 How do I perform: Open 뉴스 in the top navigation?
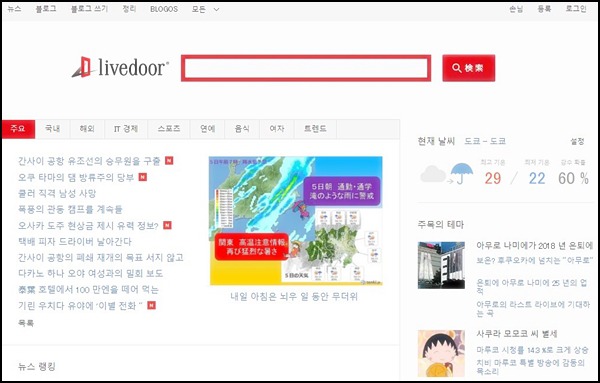15,9
